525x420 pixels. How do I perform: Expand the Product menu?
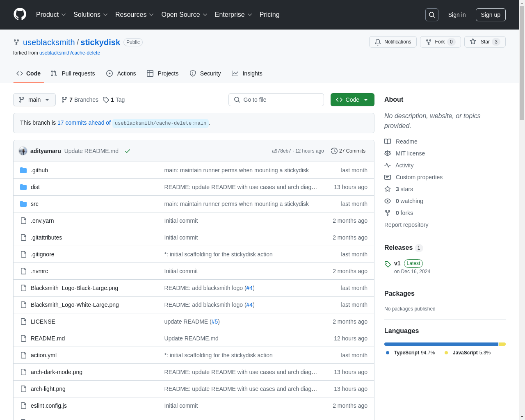(x=51, y=15)
